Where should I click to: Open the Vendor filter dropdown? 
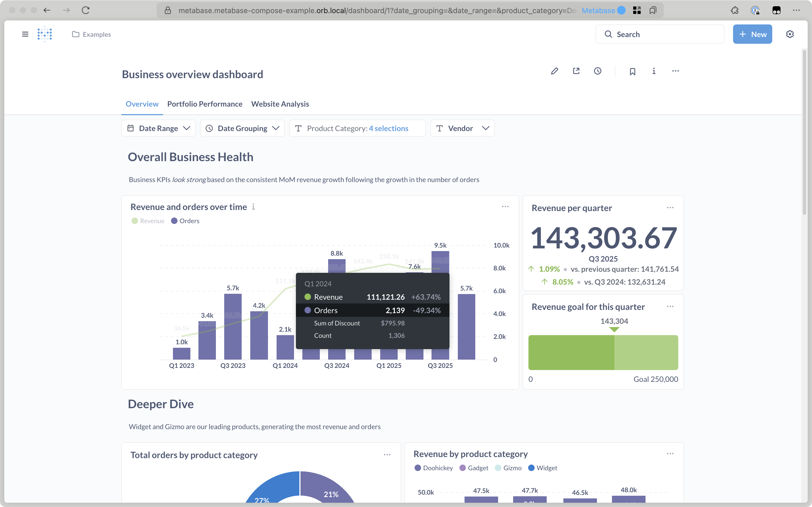click(x=462, y=128)
